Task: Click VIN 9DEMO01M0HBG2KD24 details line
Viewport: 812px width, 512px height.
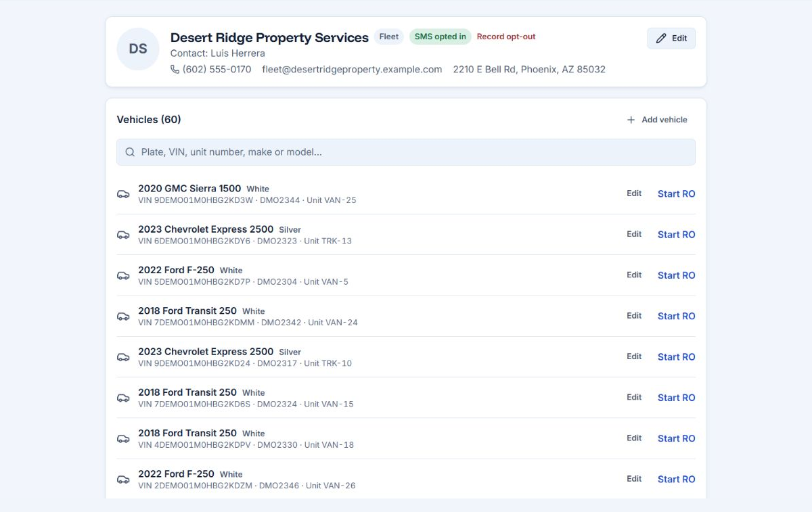Action: click(x=245, y=363)
